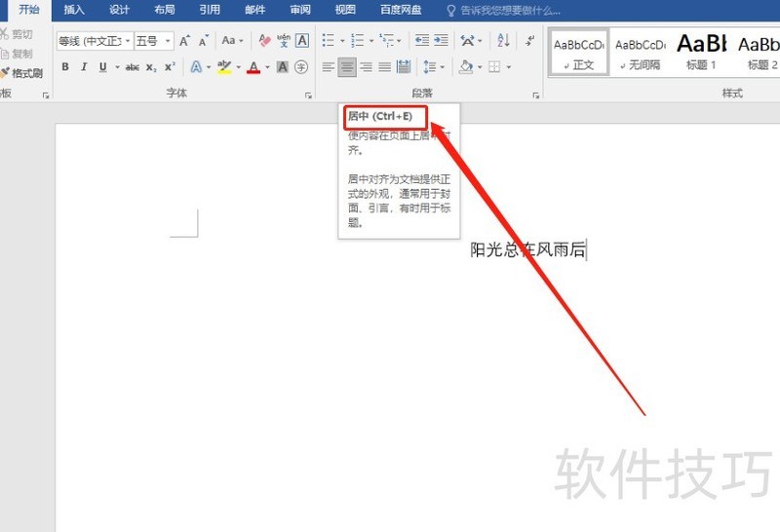780x532 pixels.
Task: Open the phonetic guide (wén) tool
Action: click(284, 40)
